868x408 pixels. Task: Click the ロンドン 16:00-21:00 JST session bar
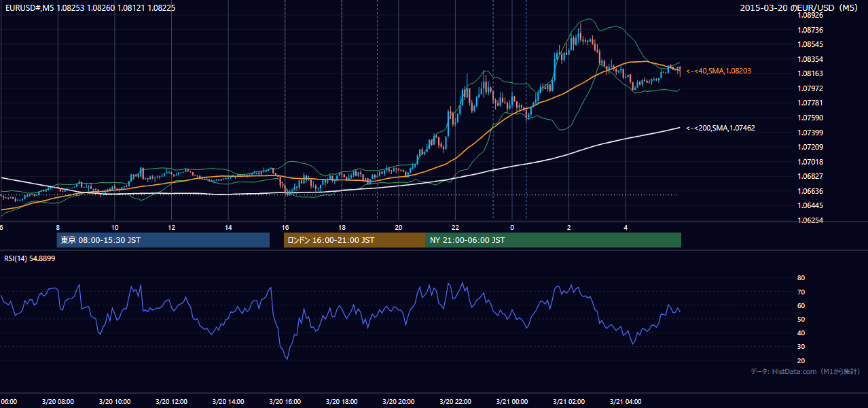355,240
